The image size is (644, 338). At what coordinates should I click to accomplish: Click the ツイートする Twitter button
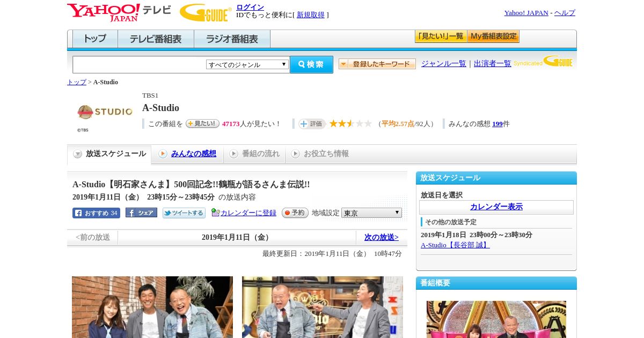pyautogui.click(x=184, y=213)
